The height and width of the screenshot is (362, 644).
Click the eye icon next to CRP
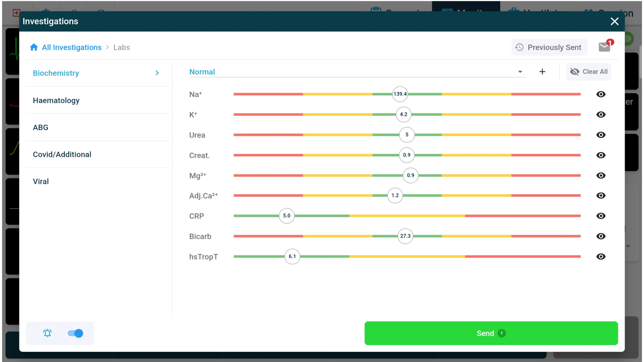coord(601,216)
